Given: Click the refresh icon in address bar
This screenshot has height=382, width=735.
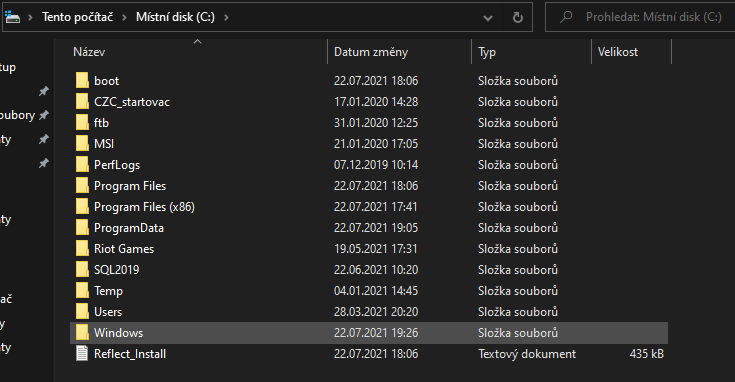Looking at the screenshot, I should [x=518, y=17].
